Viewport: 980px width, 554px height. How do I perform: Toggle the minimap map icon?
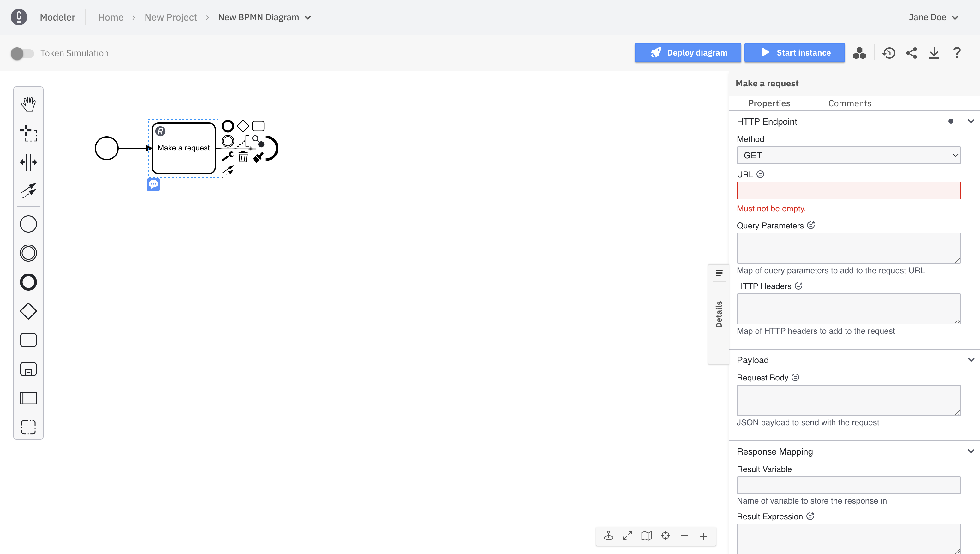click(x=647, y=536)
